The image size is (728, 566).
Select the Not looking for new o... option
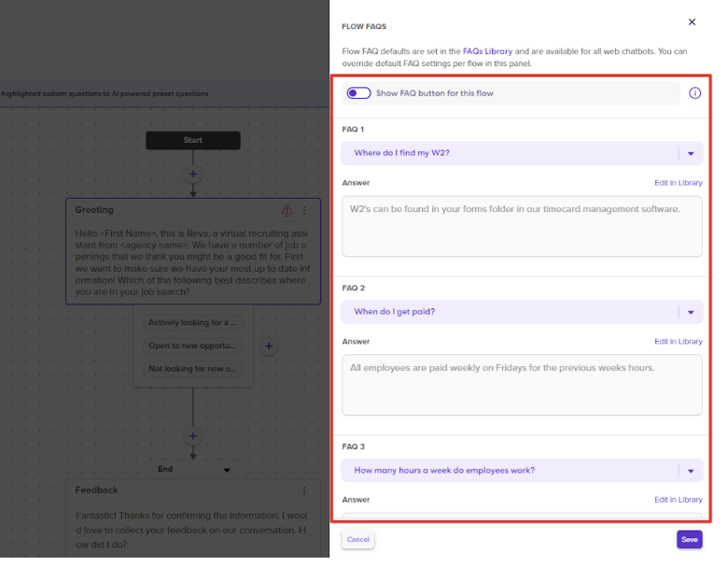pyautogui.click(x=192, y=369)
